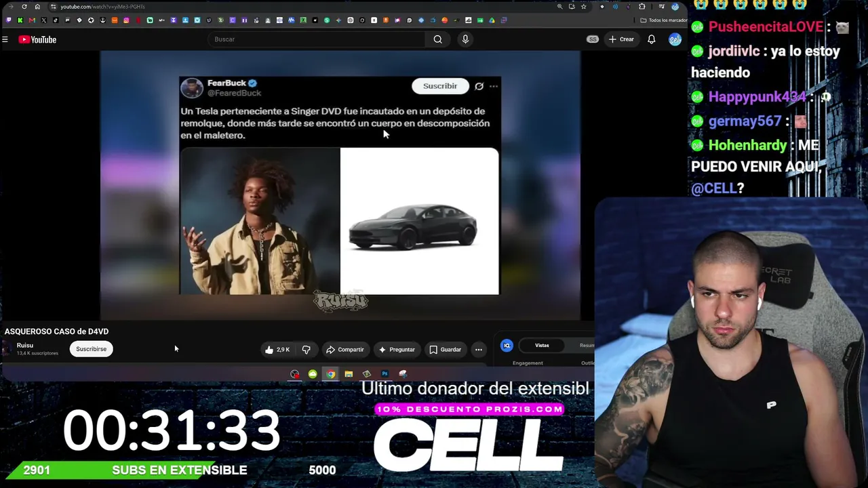
Task: Start voice search with the microphone icon
Action: (465, 39)
